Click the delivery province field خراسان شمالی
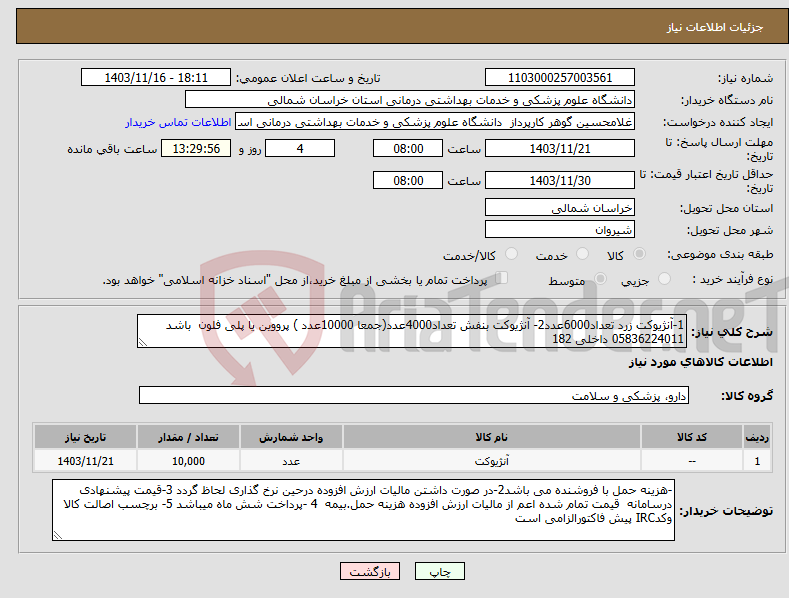This screenshot has width=789, height=598. click(560, 207)
